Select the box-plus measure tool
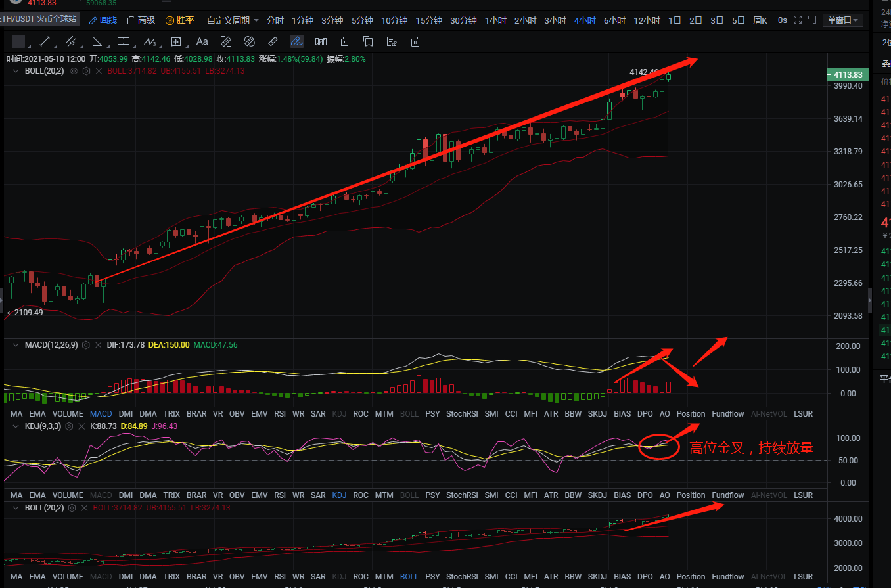This screenshot has height=588, width=891. (175, 41)
